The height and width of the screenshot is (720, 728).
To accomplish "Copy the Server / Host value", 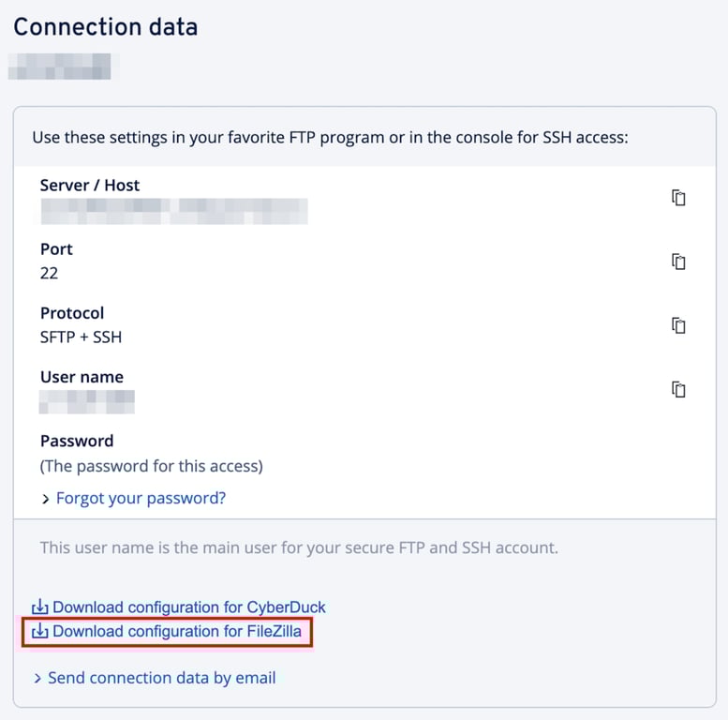I will click(678, 198).
